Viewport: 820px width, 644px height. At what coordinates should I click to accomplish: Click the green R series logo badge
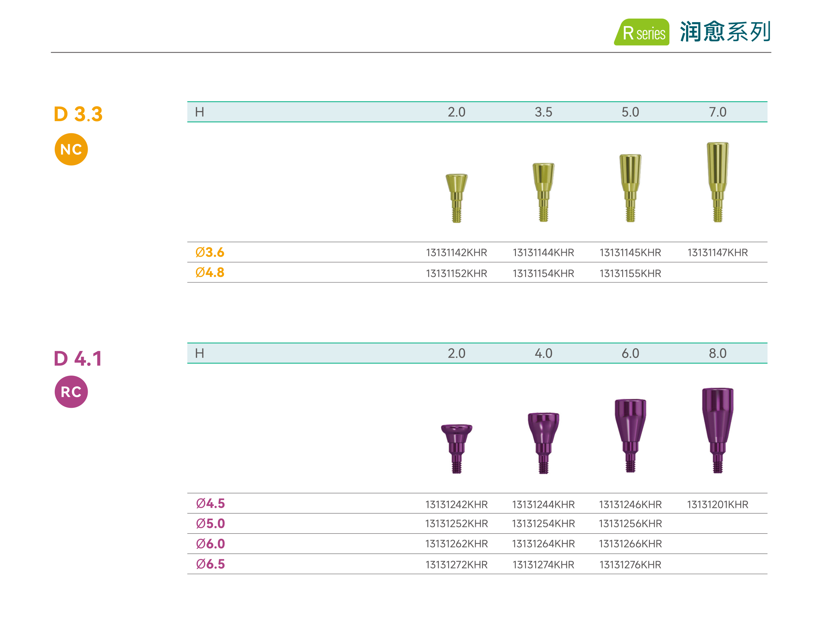click(642, 33)
